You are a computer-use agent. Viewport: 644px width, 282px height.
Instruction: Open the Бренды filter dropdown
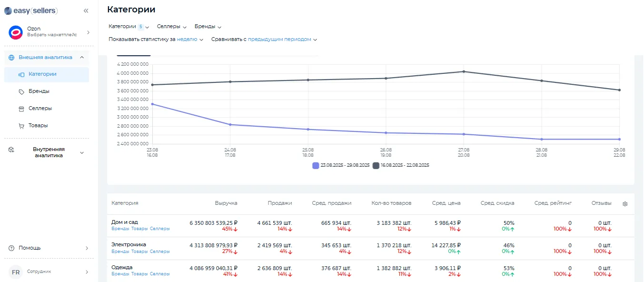(x=208, y=27)
